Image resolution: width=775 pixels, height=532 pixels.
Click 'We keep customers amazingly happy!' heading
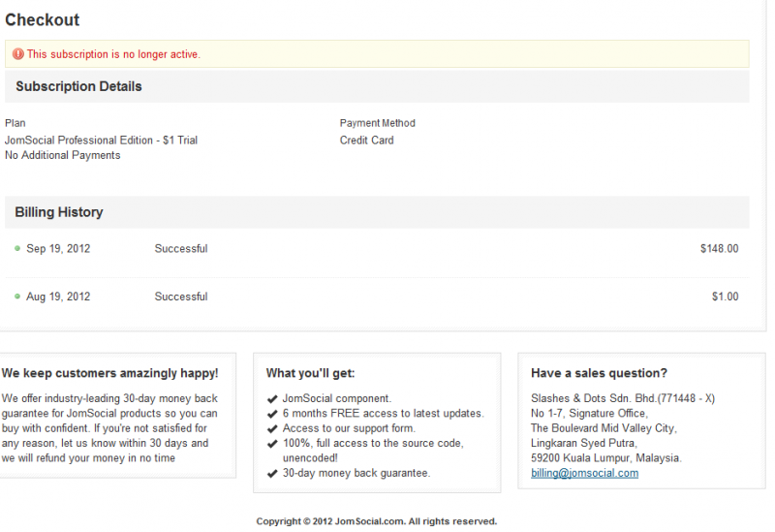[x=109, y=373]
